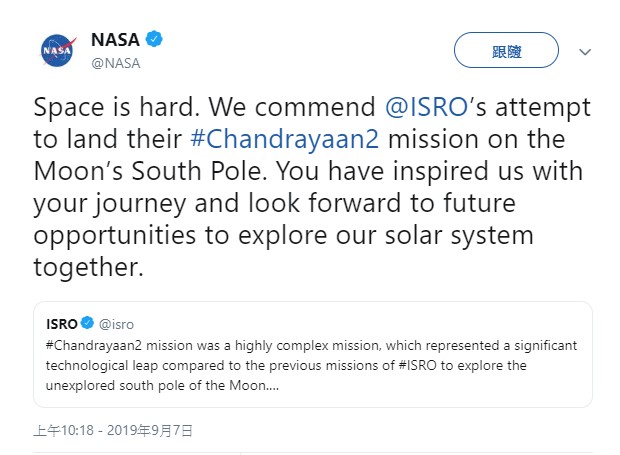Click the NASA logo avatar
The image size is (620, 455).
point(56,51)
